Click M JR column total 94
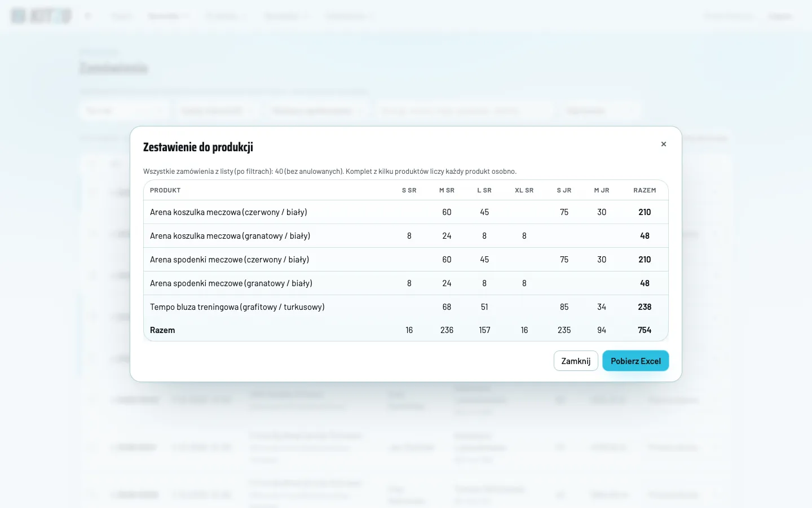This screenshot has height=508, width=812. point(602,330)
